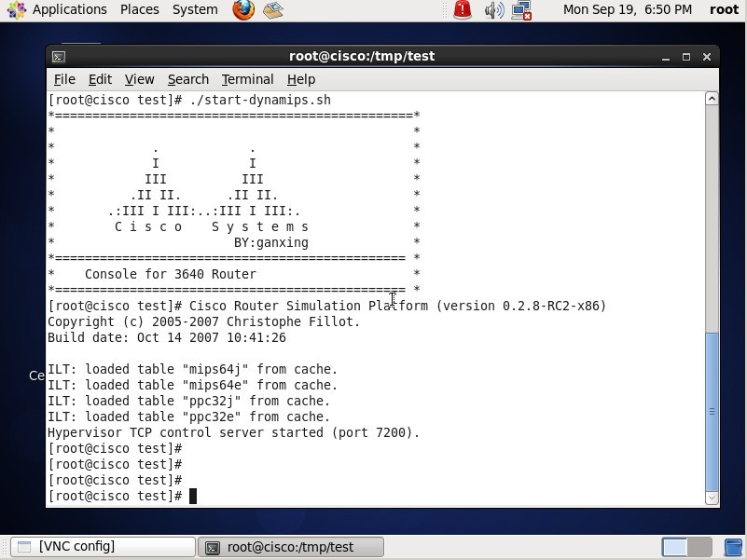Click 'Hypervisor TCP control server started' line
747x560 pixels.
pos(233,432)
